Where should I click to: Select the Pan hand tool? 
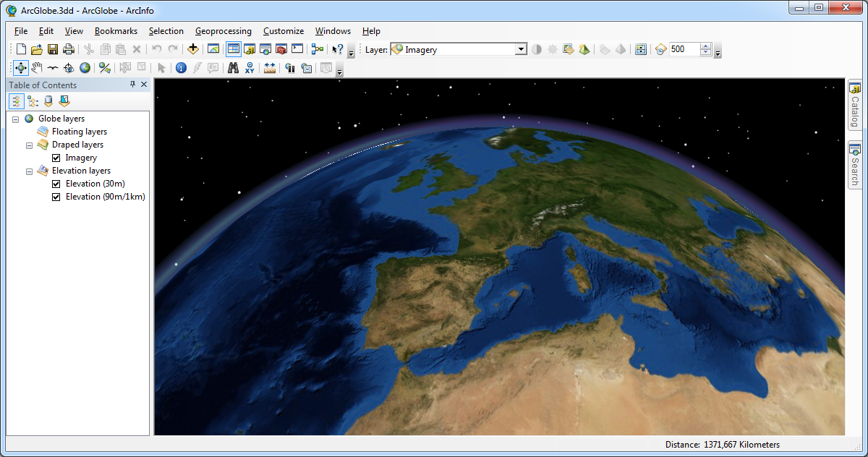(x=37, y=68)
